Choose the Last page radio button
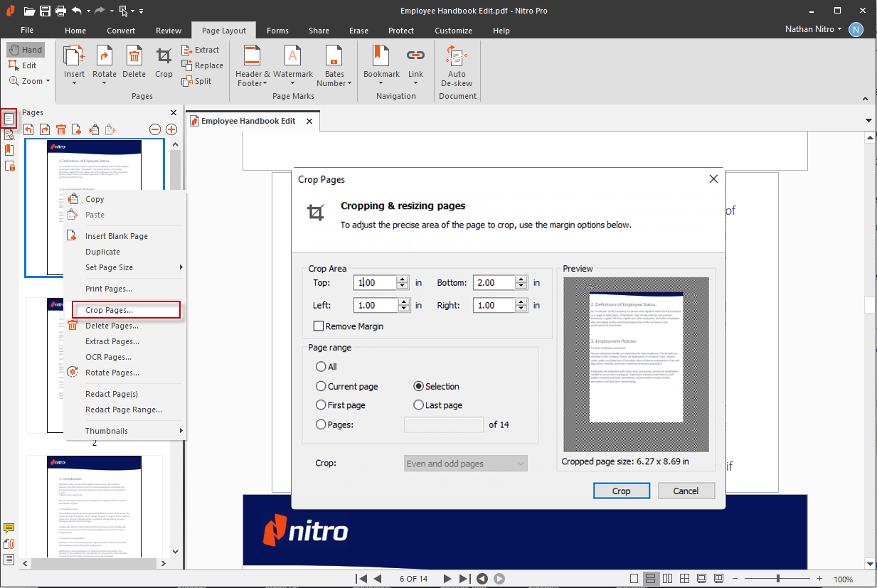Screen dimensions: 877x588 click(418, 405)
